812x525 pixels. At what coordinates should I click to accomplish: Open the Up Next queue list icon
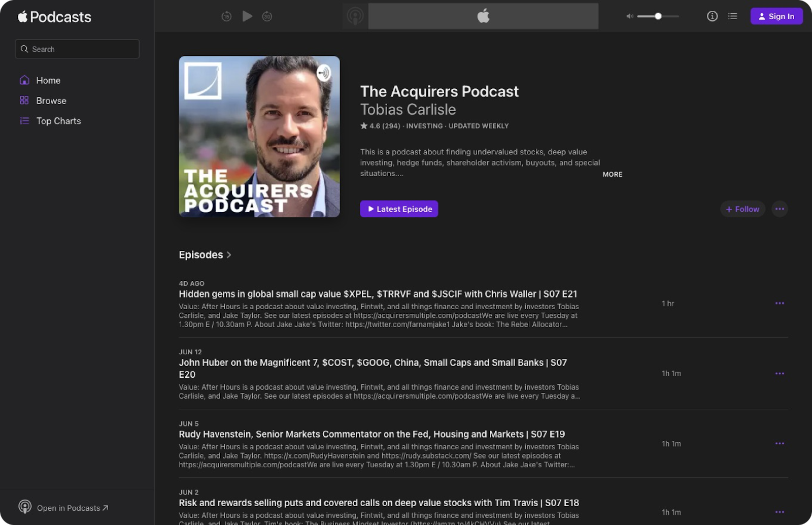point(732,16)
